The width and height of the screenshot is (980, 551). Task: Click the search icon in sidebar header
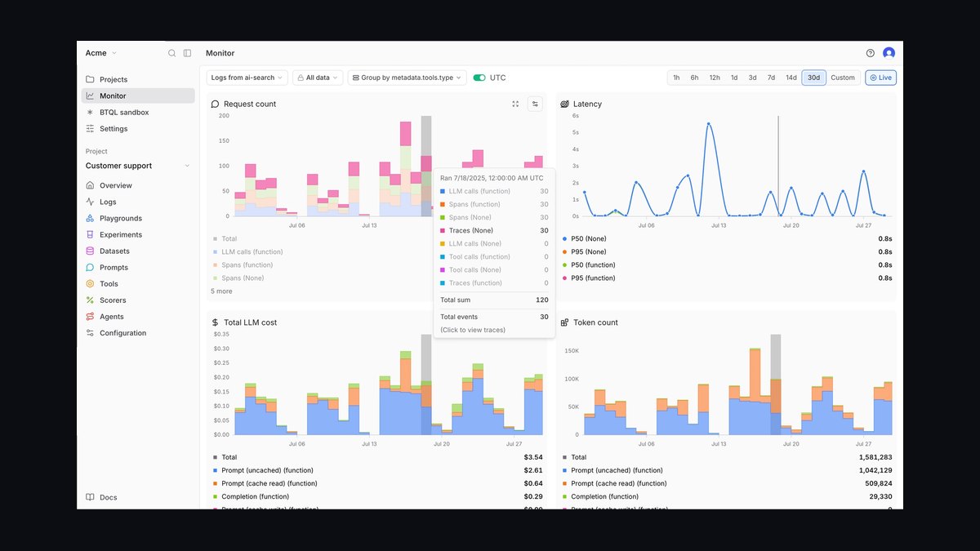pos(171,53)
